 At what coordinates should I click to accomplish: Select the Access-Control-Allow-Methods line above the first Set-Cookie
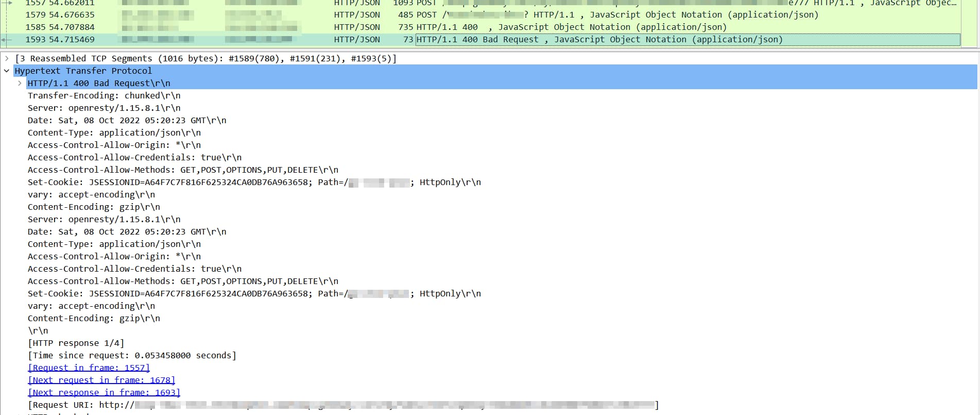(x=183, y=170)
